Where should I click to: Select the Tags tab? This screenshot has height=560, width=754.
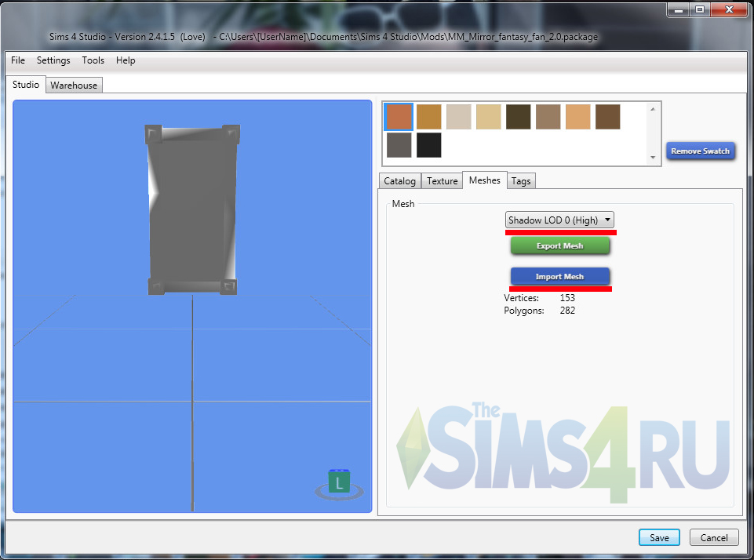coord(521,181)
